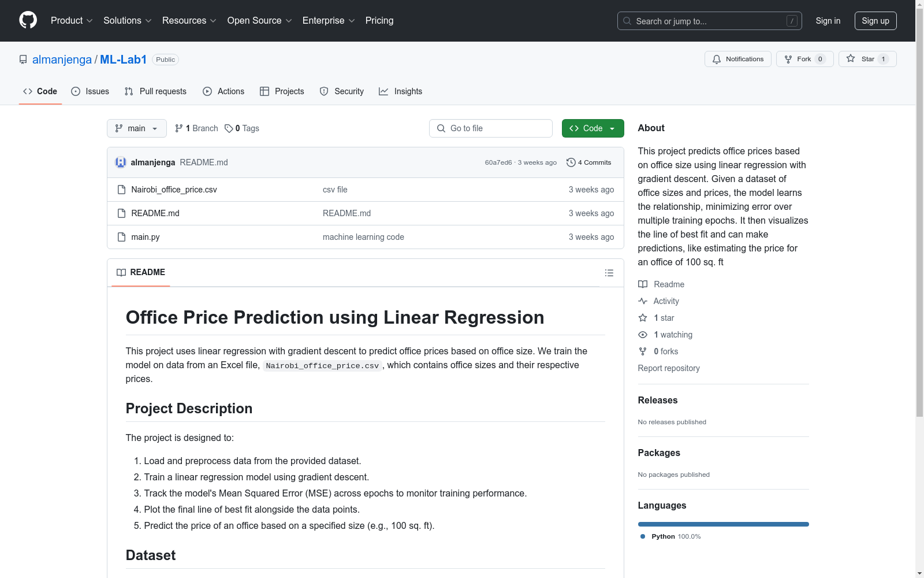Open the Insights tab
This screenshot has width=924, height=578.
pyautogui.click(x=400, y=91)
